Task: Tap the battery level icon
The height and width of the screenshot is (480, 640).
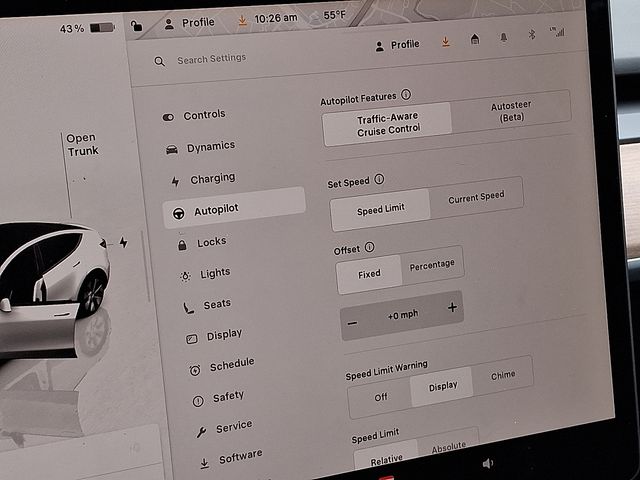Action: (102, 28)
